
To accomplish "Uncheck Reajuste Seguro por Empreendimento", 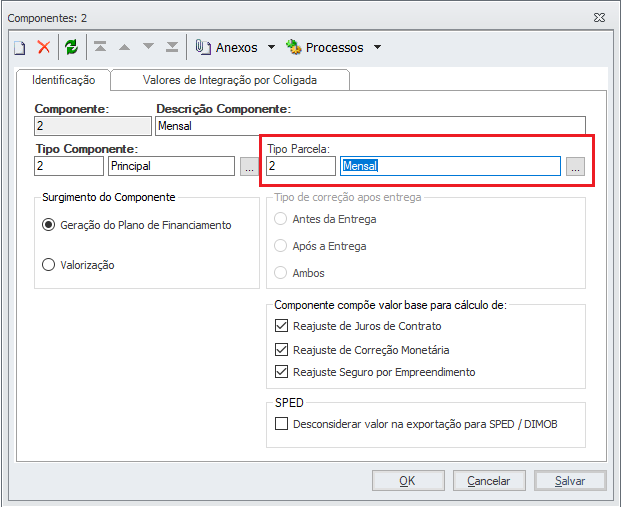I will [x=281, y=372].
